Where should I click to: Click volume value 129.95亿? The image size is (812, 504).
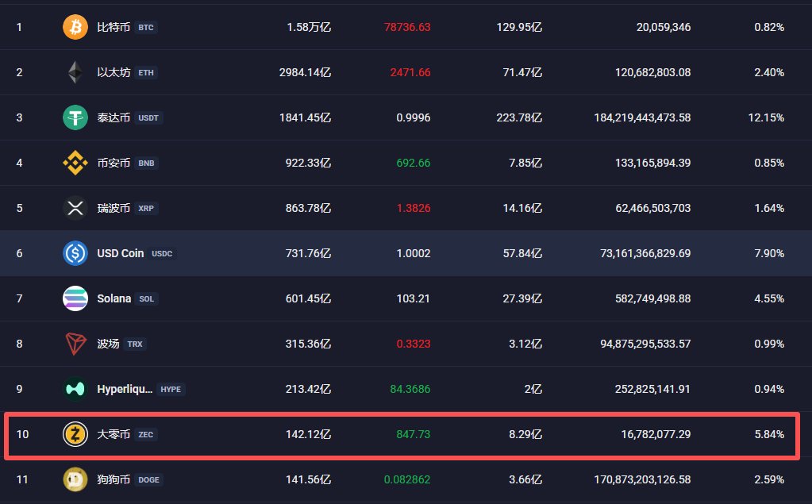519,27
